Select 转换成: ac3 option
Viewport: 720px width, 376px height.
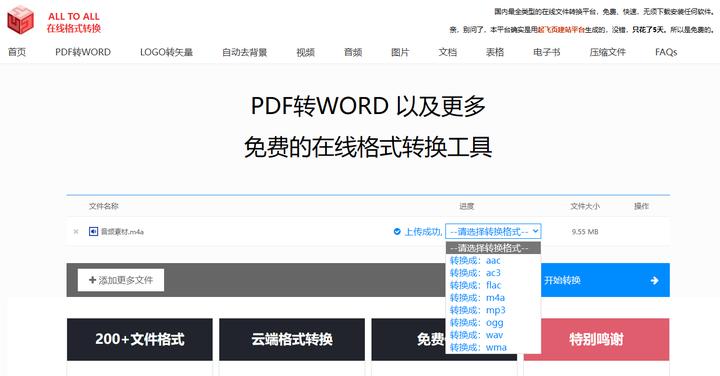(493, 273)
